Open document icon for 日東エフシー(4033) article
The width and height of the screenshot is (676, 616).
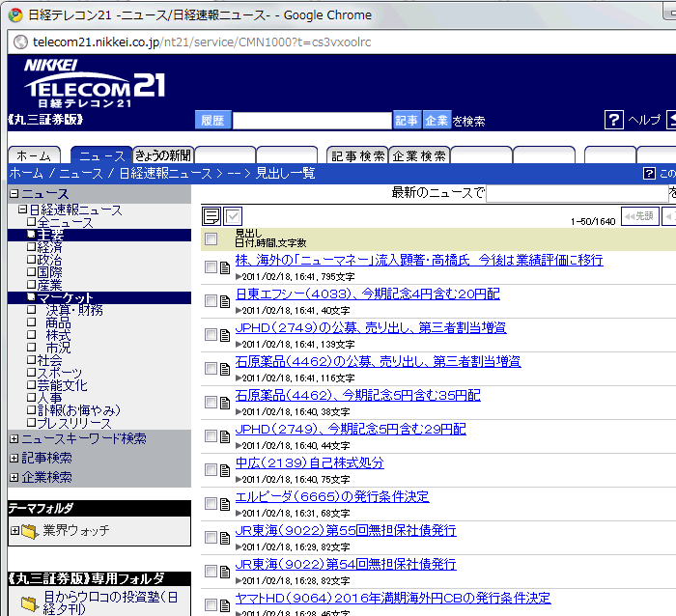(225, 301)
